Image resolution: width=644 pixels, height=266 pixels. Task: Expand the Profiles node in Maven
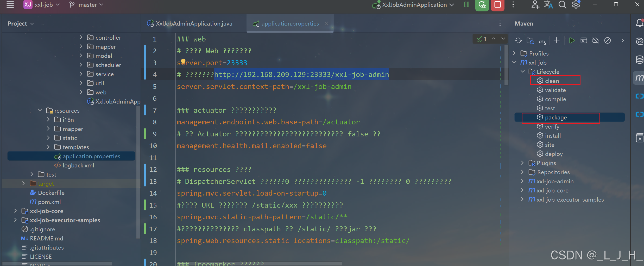click(514, 53)
